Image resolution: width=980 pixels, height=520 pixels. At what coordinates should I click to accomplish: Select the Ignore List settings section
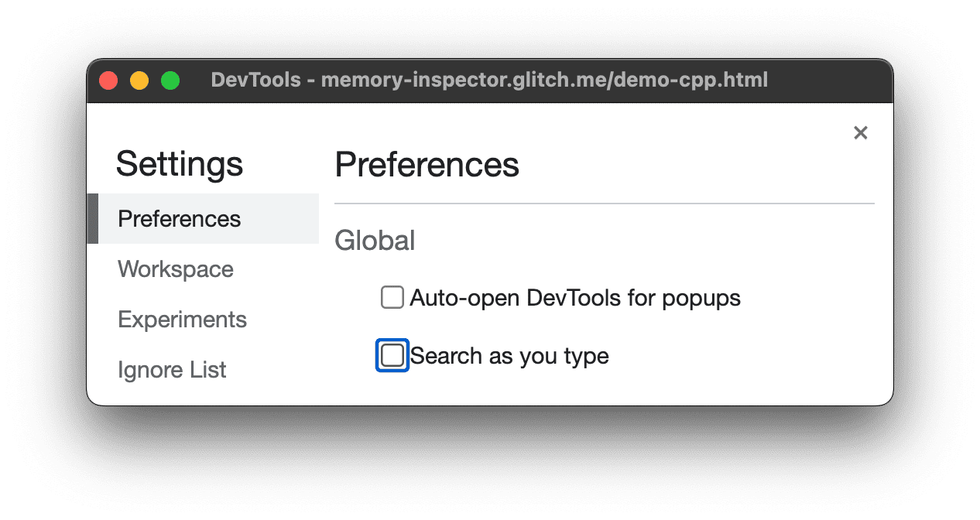(172, 369)
